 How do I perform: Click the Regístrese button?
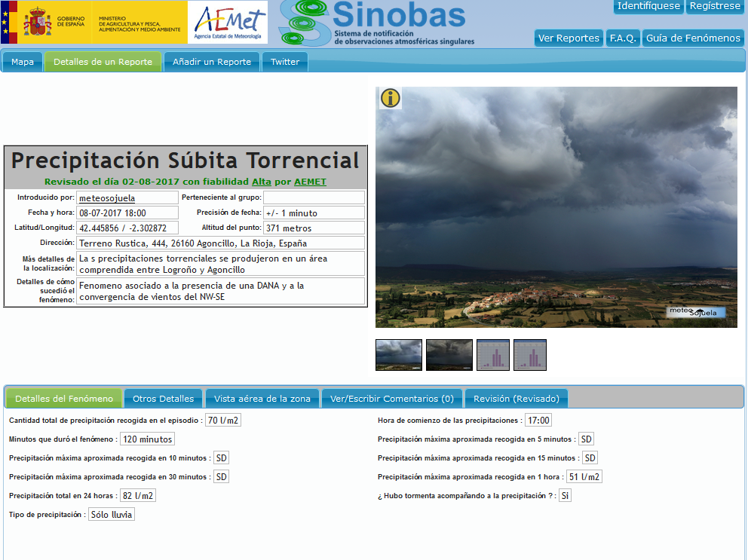(x=715, y=6)
